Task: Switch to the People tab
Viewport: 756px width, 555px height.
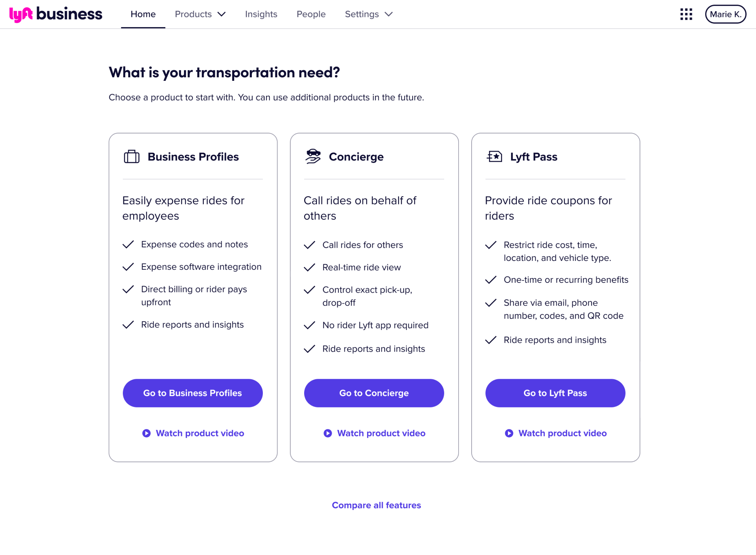Action: [x=311, y=14]
